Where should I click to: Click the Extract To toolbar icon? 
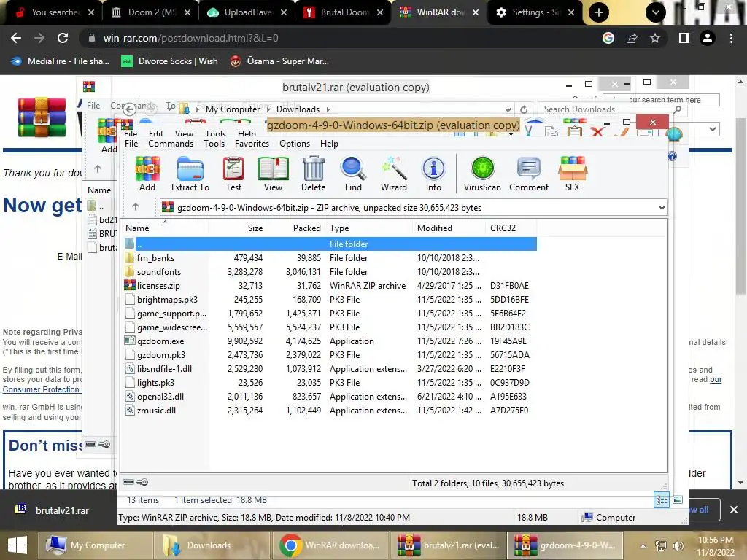coord(190,174)
